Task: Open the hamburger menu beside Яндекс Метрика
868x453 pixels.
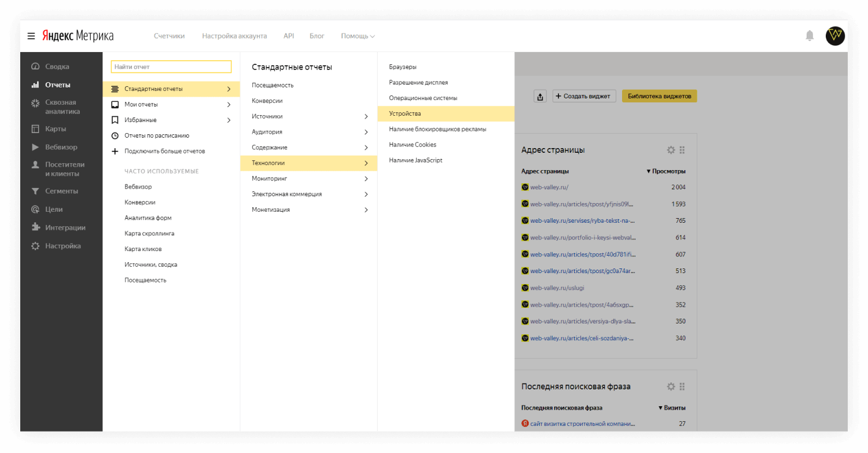Action: tap(31, 36)
